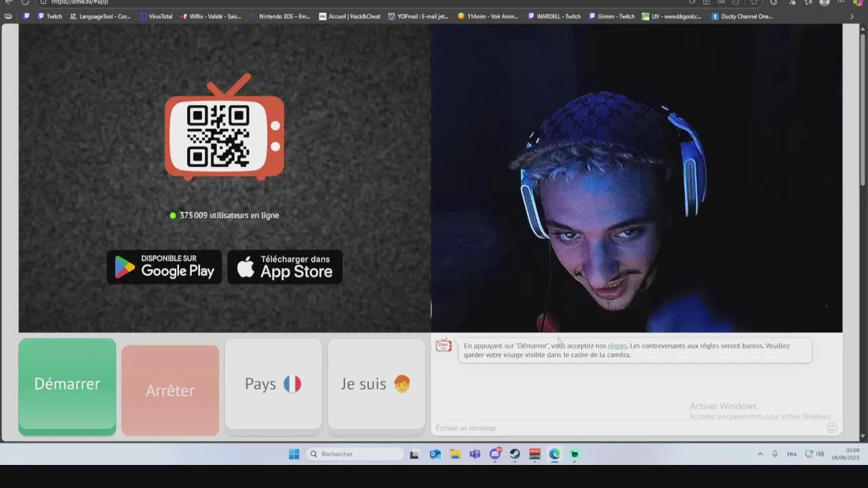The image size is (868, 488).
Task: Click the 375 009 utilisateurs en ligne text
Action: point(229,216)
